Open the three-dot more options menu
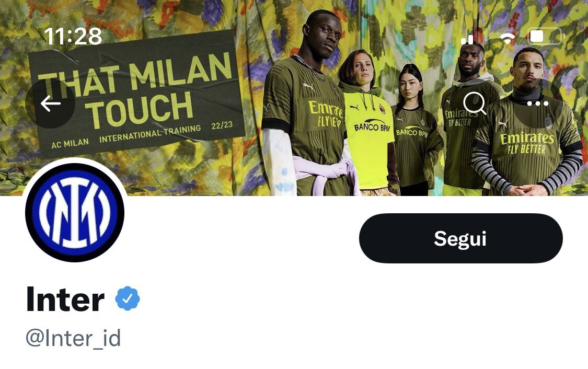The height and width of the screenshot is (369, 588). (537, 103)
